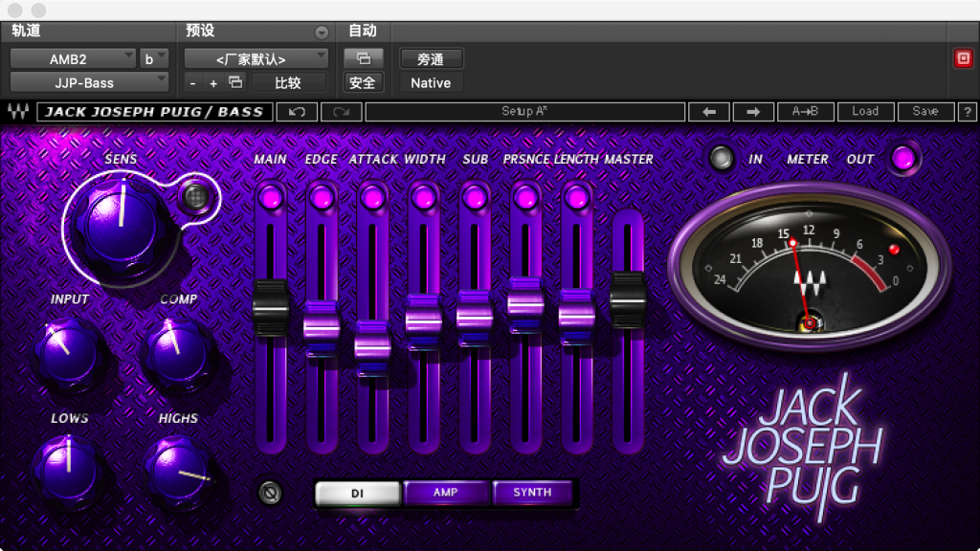Click the SENS knob
Viewport: 980px width, 551px height.
tap(121, 227)
